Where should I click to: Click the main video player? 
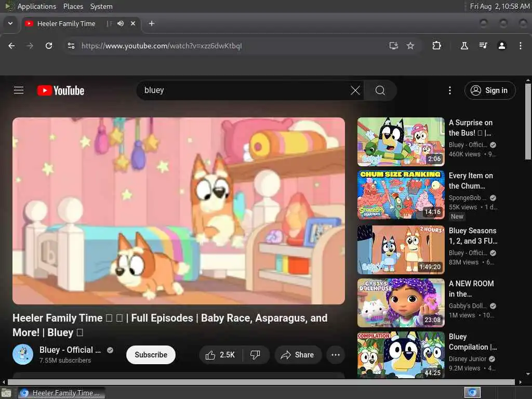pyautogui.click(x=179, y=211)
